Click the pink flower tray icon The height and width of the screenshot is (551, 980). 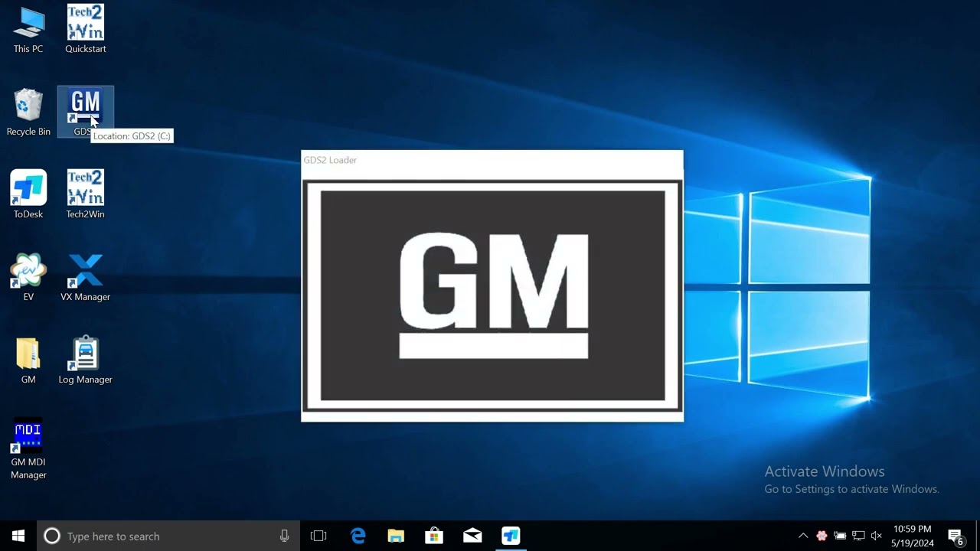pyautogui.click(x=822, y=536)
